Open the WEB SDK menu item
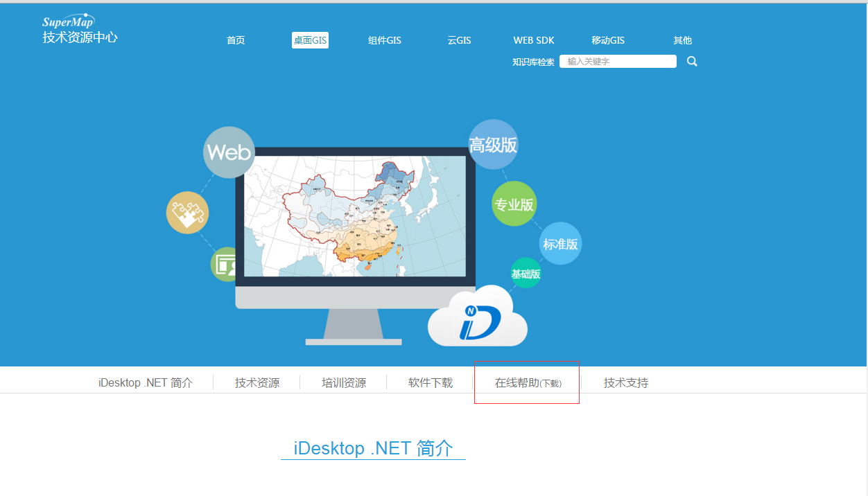 pyautogui.click(x=534, y=40)
